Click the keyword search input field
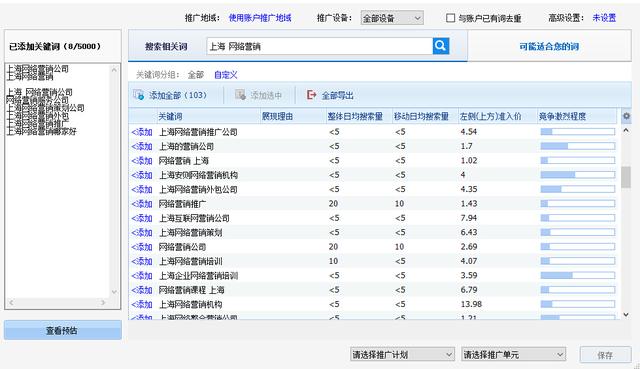 [x=320, y=46]
